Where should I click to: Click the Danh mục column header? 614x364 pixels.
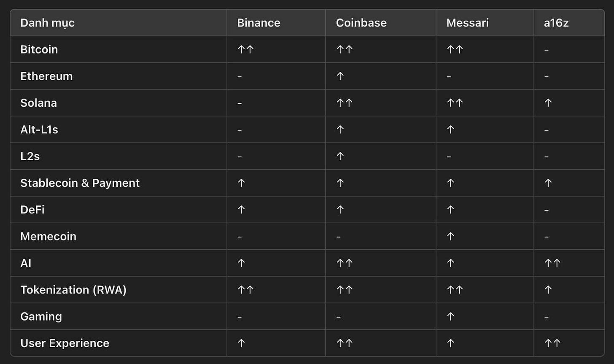(47, 23)
